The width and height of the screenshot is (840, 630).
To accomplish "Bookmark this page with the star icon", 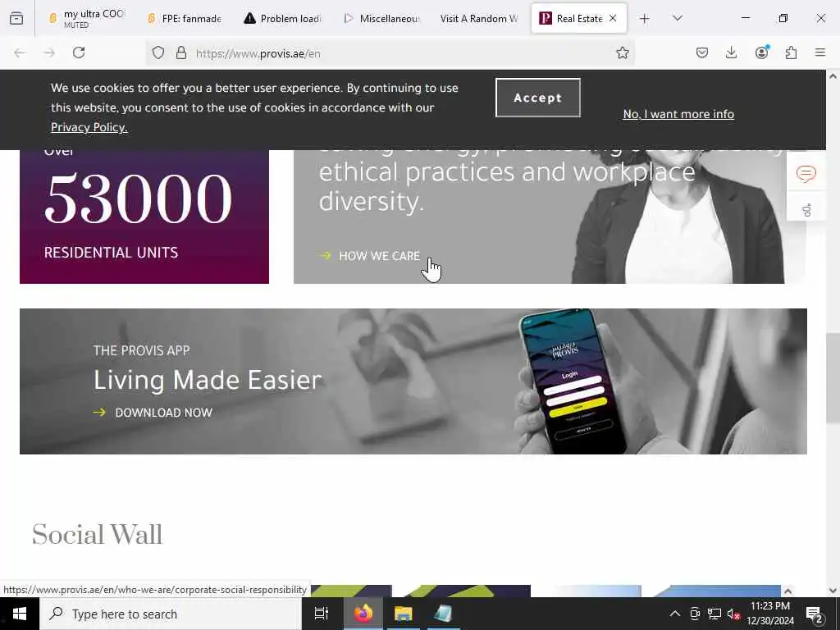I will coord(622,52).
